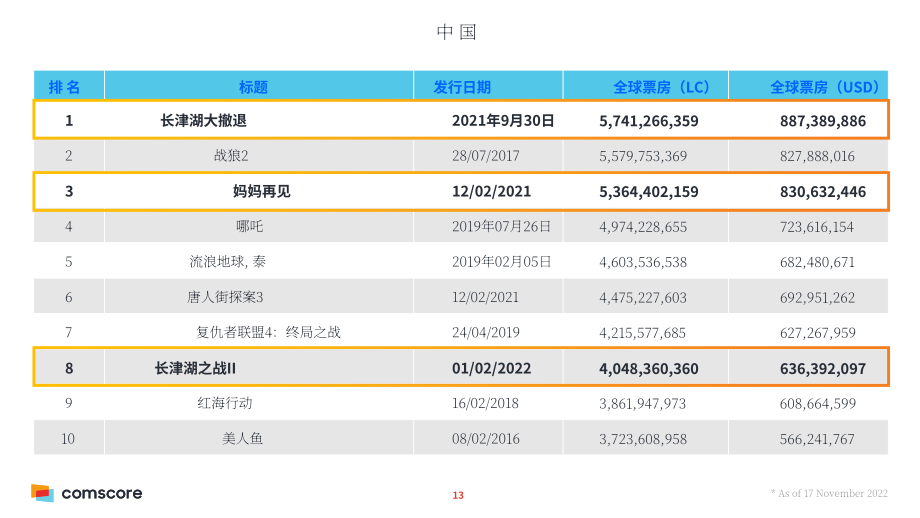Click the comscore wordmark text

(102, 493)
